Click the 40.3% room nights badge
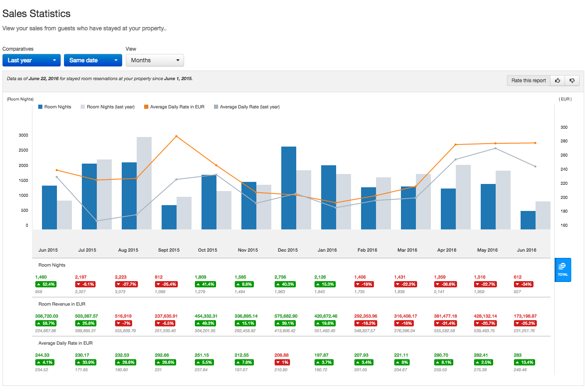This screenshot has height=392, width=585. [285, 284]
